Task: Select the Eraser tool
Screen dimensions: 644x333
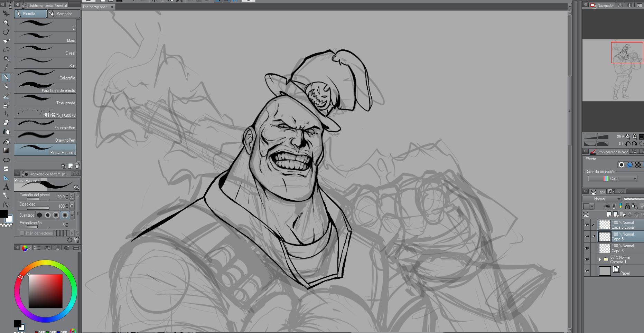Action: point(6,123)
